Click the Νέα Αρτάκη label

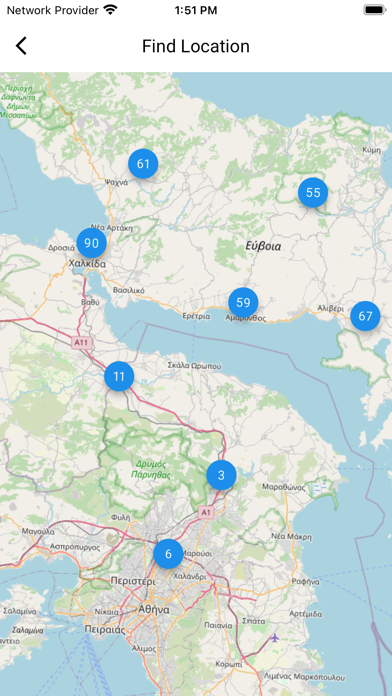tap(111, 228)
